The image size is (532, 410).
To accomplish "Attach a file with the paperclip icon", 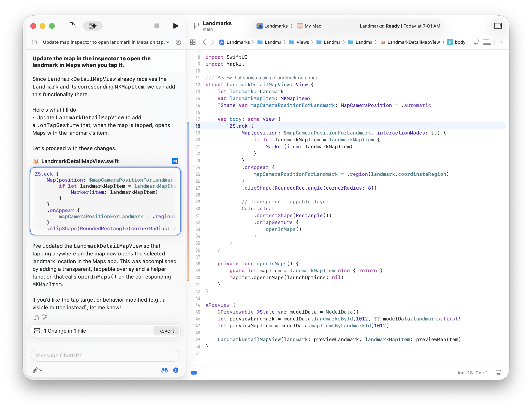I will pos(35,370).
